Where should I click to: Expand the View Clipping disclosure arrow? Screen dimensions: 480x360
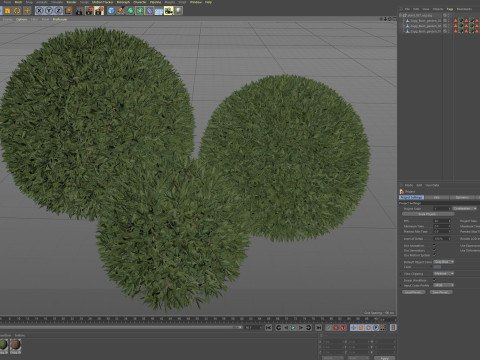click(x=401, y=274)
